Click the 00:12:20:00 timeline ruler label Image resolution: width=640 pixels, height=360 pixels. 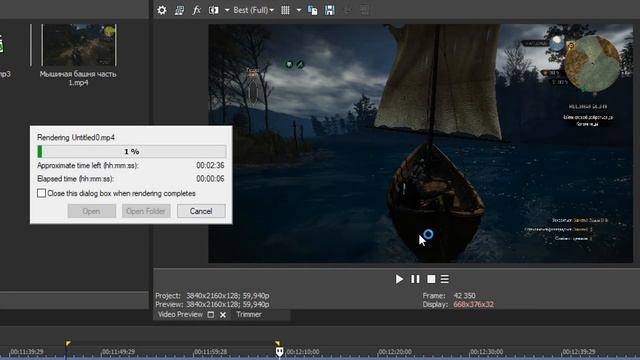(x=394, y=352)
